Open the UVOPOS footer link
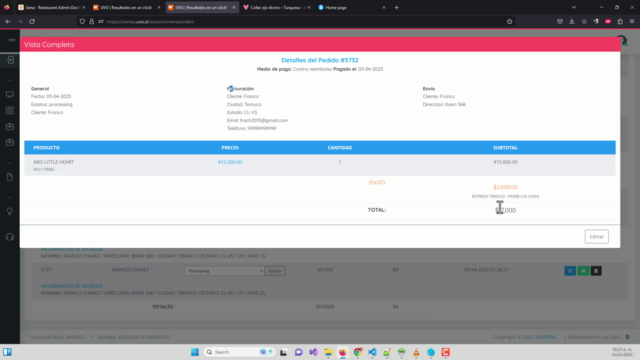 click(x=545, y=337)
